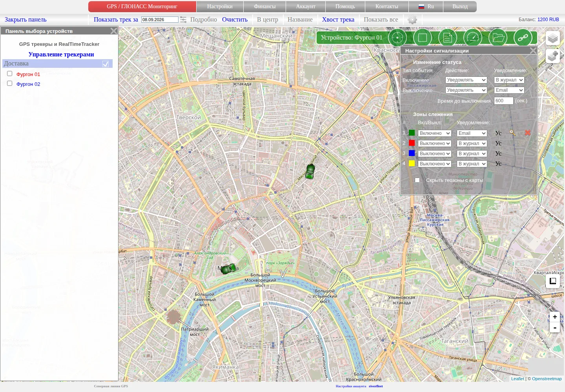The width and height of the screenshot is (565, 392).
Task: Click the blue zone 3 color swatch
Action: [412, 153]
